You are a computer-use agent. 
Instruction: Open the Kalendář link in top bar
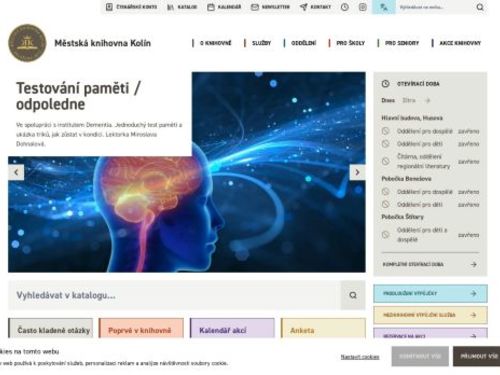coord(224,7)
